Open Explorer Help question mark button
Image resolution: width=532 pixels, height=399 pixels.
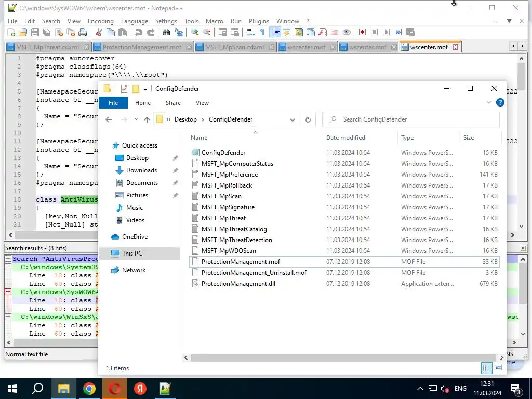(500, 102)
